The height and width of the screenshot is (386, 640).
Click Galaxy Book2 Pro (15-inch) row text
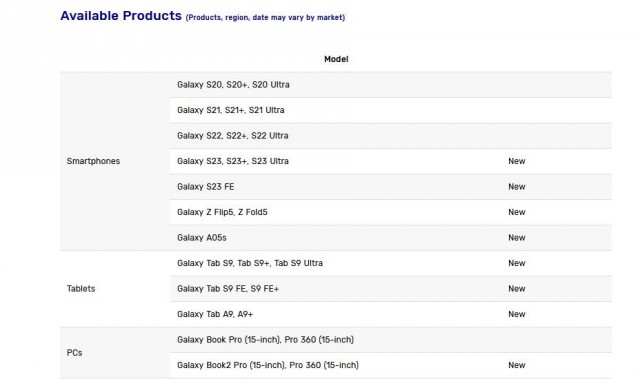click(x=268, y=365)
